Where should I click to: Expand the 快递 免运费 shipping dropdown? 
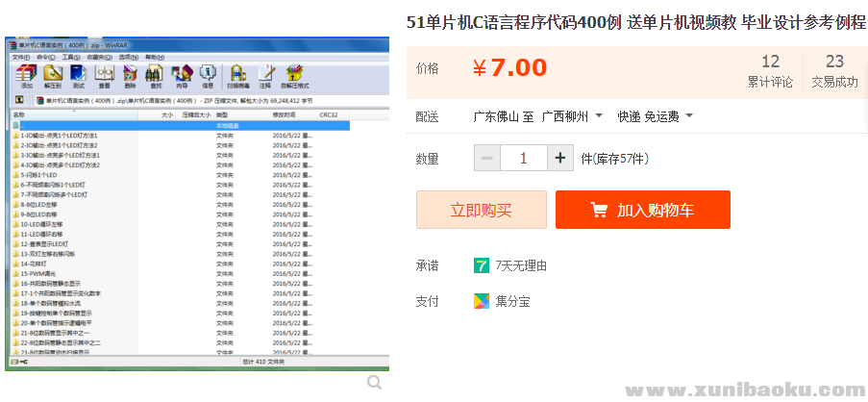pos(655,116)
